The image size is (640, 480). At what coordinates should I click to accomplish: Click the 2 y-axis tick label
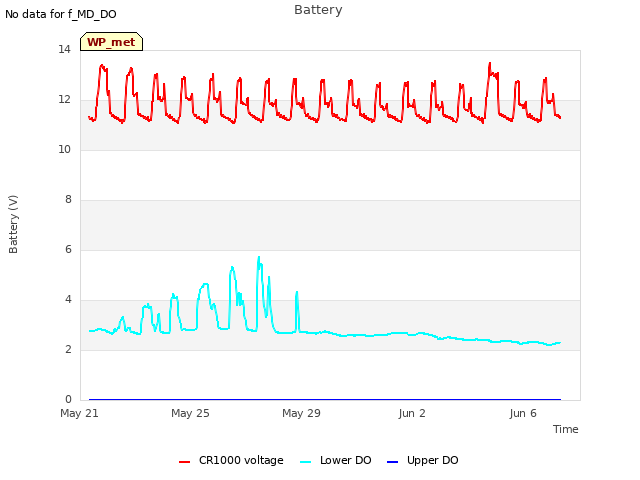68,349
